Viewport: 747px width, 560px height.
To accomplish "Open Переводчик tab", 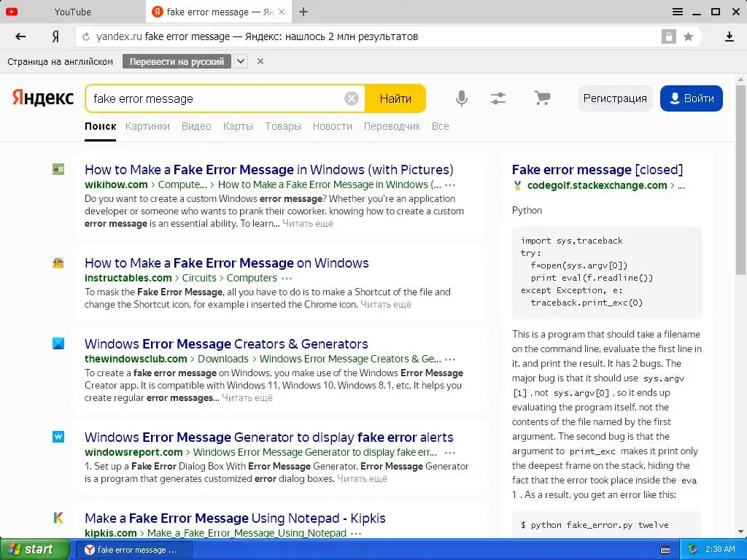I will click(x=392, y=126).
